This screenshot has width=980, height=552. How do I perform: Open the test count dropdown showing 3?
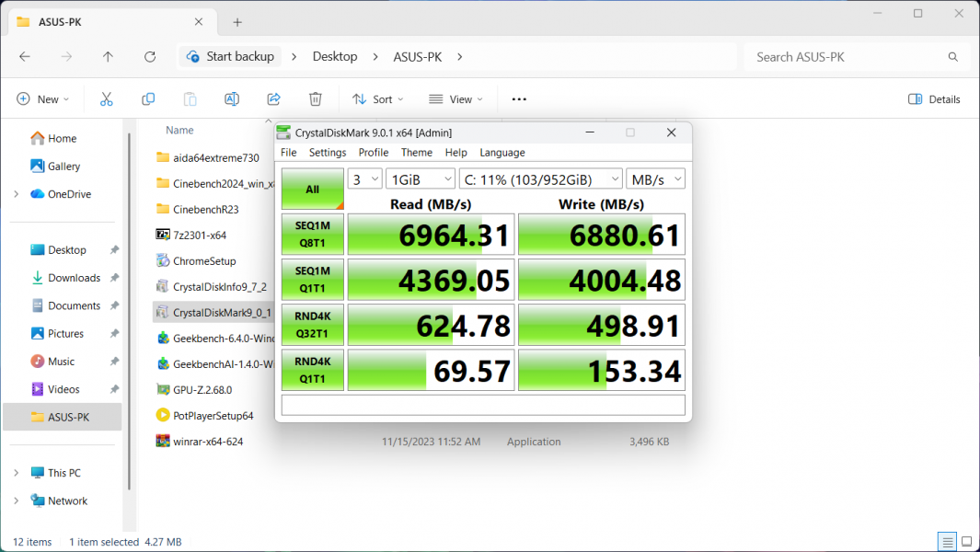tap(364, 178)
